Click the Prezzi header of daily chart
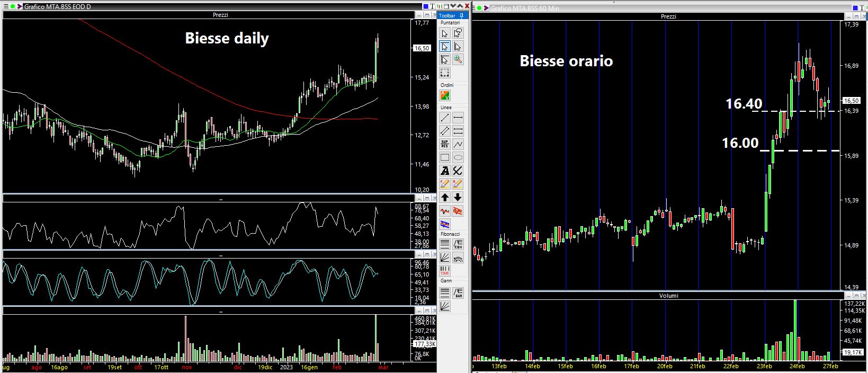 [x=220, y=15]
